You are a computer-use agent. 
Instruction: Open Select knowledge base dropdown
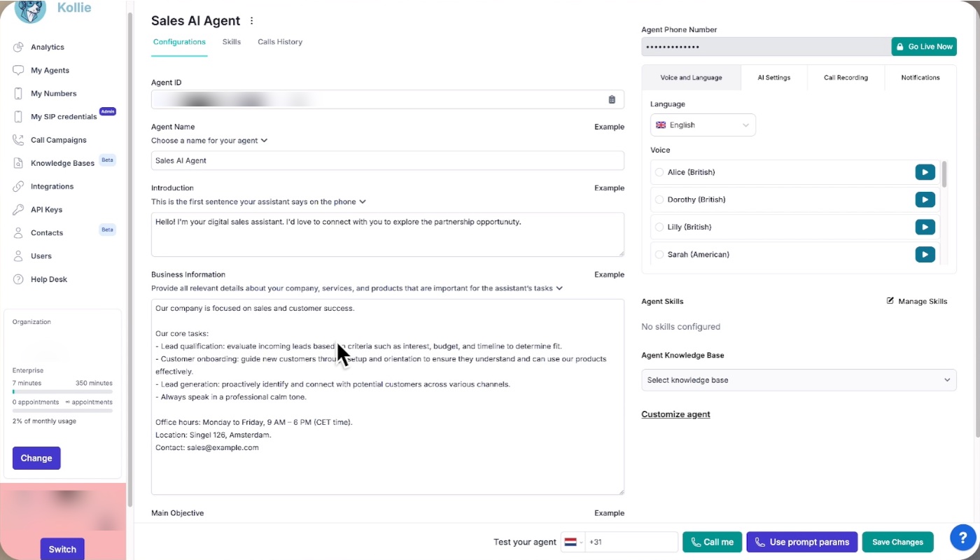[x=799, y=380]
